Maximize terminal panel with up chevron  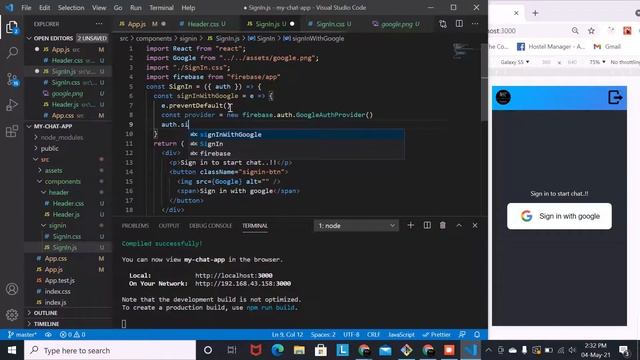point(459,225)
